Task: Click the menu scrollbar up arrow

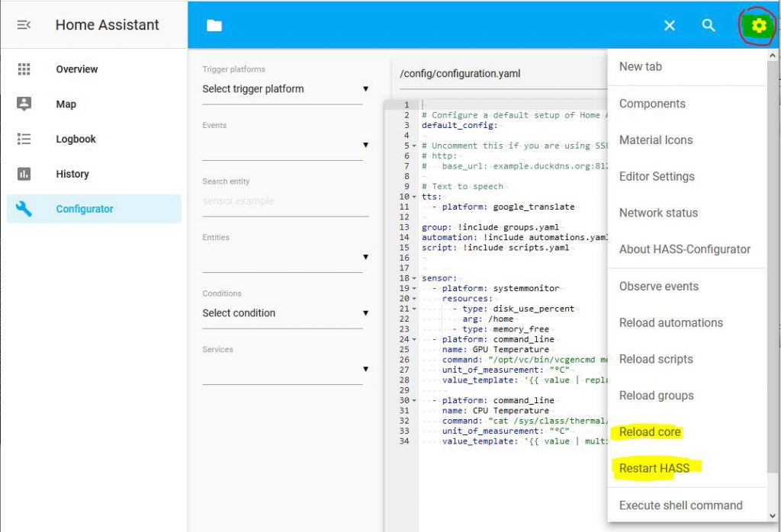Action: pos(773,55)
